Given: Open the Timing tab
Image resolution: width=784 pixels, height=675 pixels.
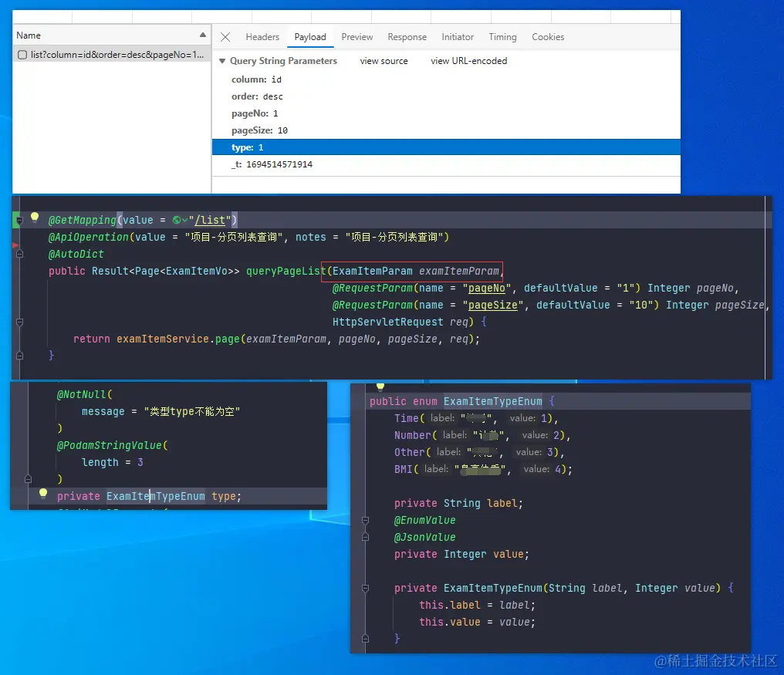Looking at the screenshot, I should point(502,37).
